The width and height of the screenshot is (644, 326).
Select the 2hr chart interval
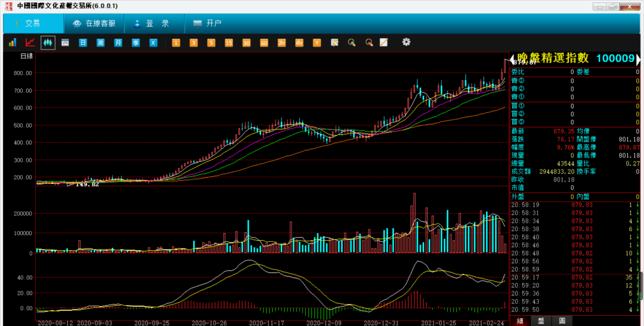[x=281, y=43]
